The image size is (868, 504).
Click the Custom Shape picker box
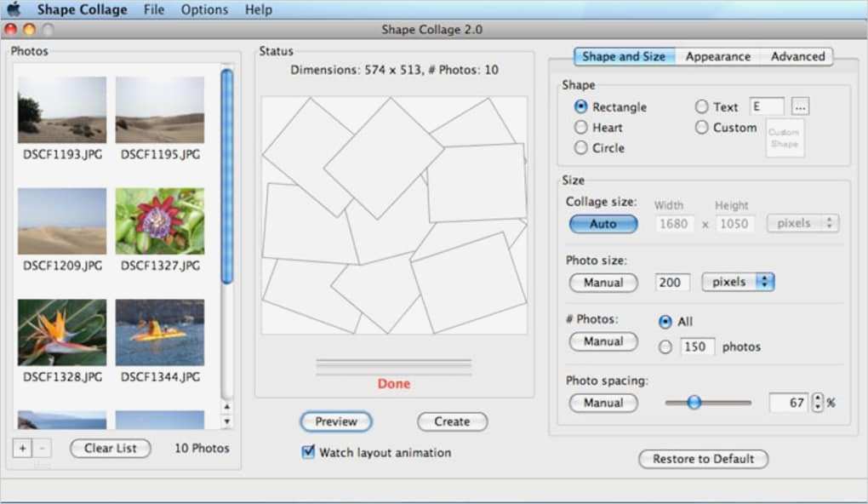(784, 137)
